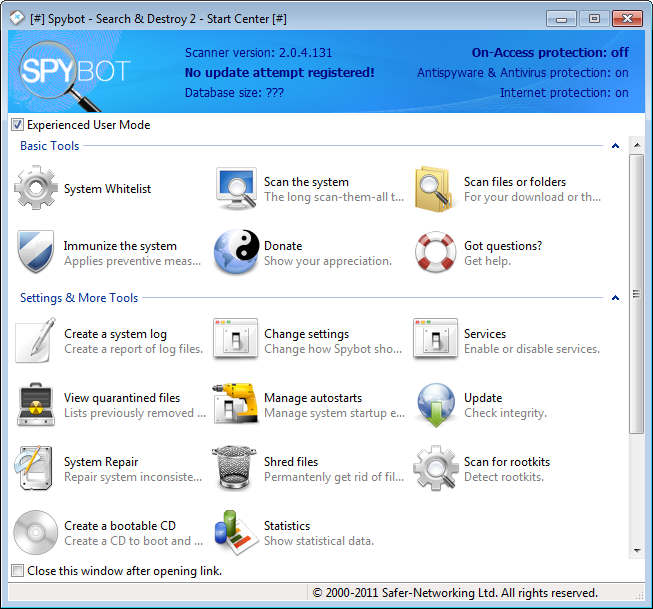
Task: Run Update text link
Action: 483,398
